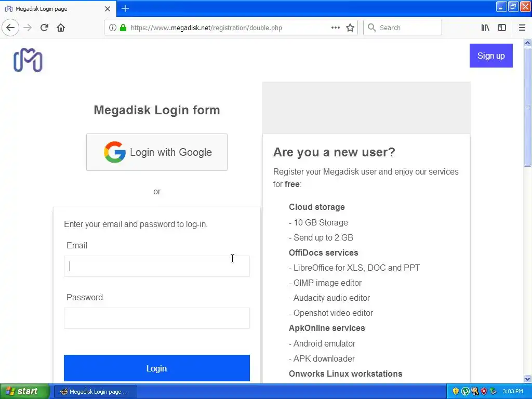This screenshot has width=532, height=399.
Task: Click '- APK downloader' text
Action: [x=322, y=358]
